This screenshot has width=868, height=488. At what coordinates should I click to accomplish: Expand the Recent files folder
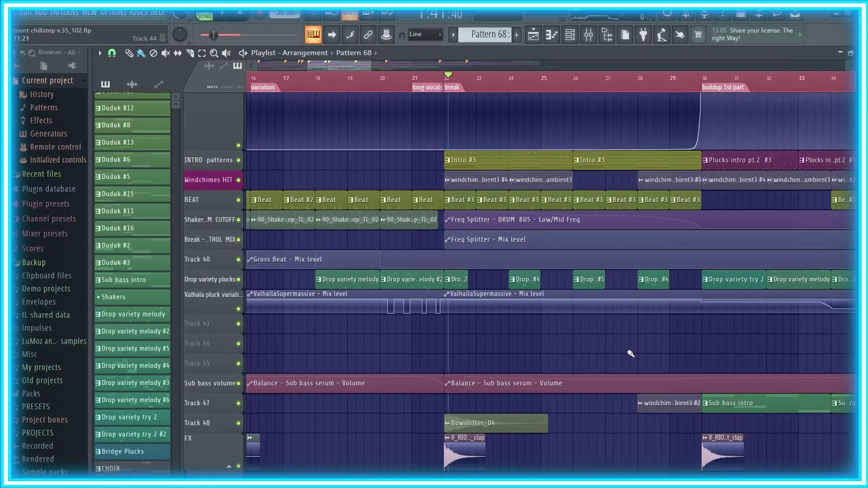(41, 174)
